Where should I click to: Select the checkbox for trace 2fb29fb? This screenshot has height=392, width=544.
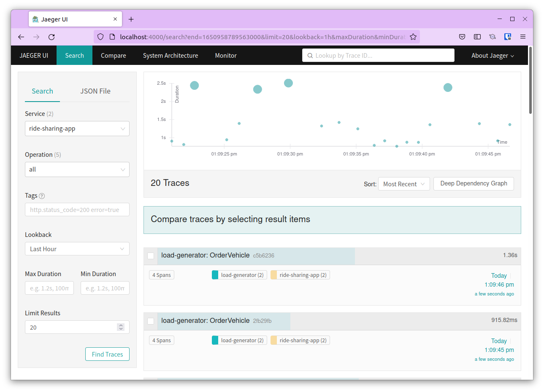click(x=151, y=321)
